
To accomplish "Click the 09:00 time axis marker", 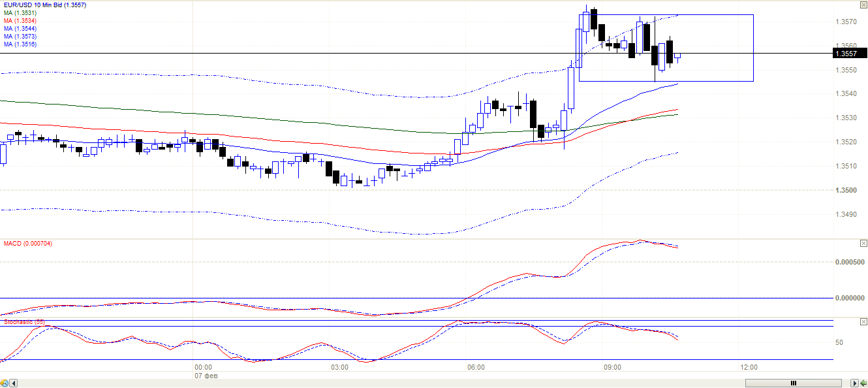I will click(612, 368).
